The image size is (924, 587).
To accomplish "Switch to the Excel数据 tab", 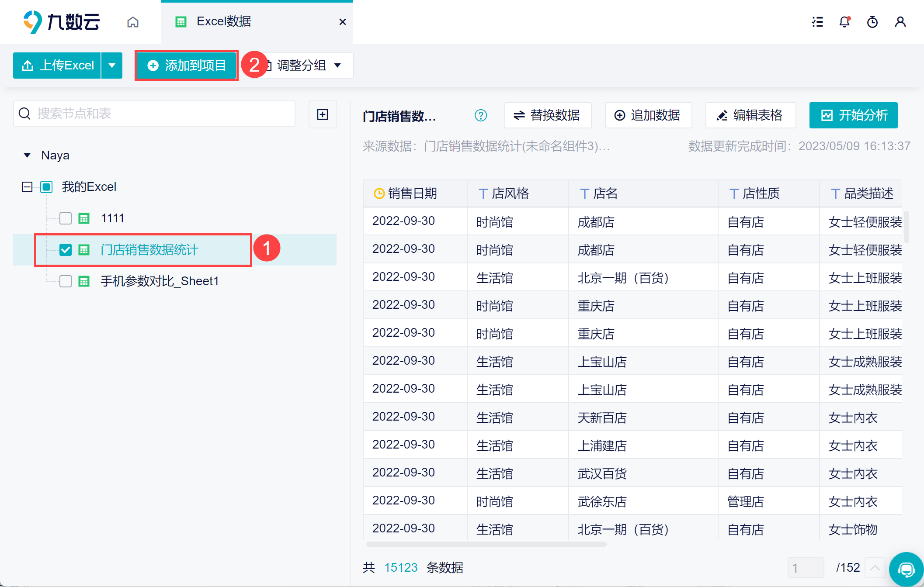I will (x=224, y=21).
